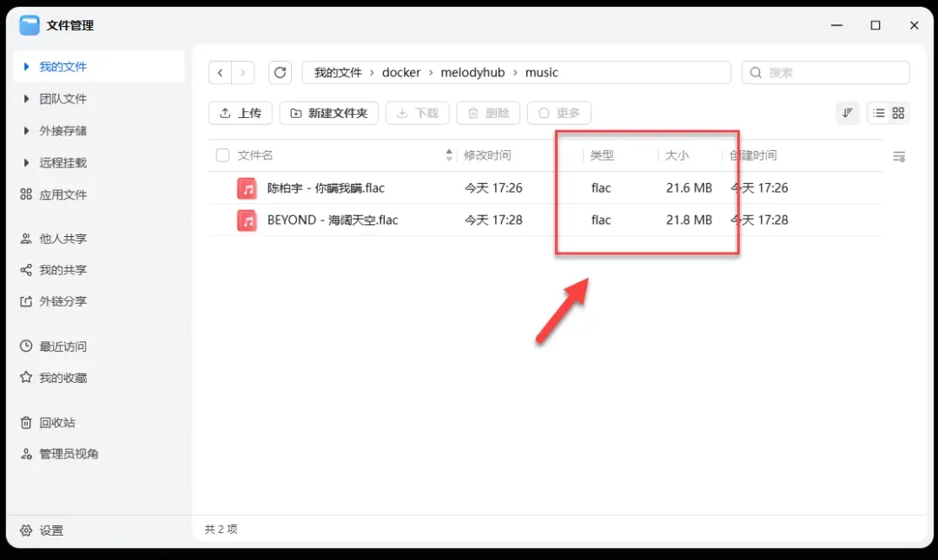Image resolution: width=938 pixels, height=560 pixels.
Task: Expand the 团队文件 tree node
Action: pyautogui.click(x=26, y=99)
